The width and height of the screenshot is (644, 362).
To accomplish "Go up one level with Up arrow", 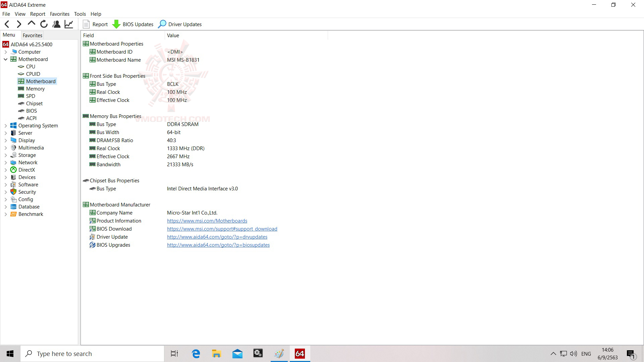I will click(32, 24).
